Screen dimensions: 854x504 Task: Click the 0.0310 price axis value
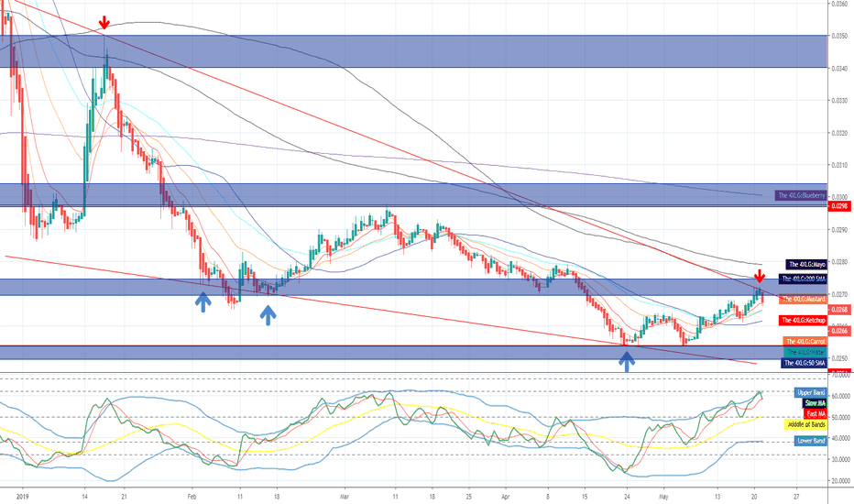pyautogui.click(x=839, y=165)
